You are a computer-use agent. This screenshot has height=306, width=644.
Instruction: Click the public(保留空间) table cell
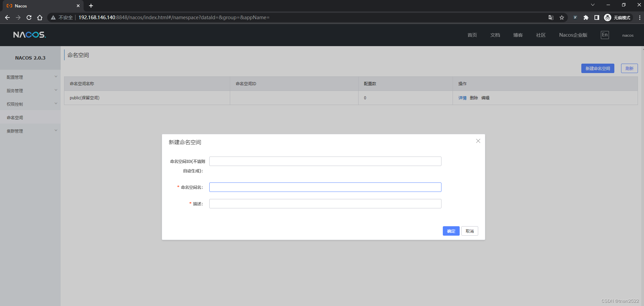[147, 98]
